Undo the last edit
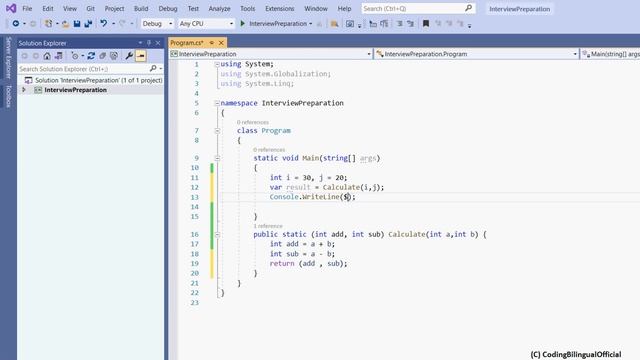Viewport: 640px width, 360px height. pyautogui.click(x=104, y=23)
